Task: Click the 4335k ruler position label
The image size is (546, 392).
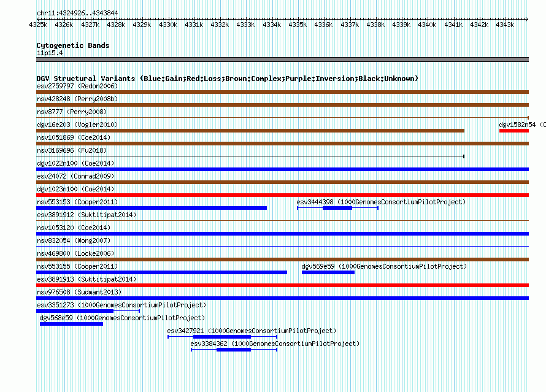Action: tap(298, 25)
